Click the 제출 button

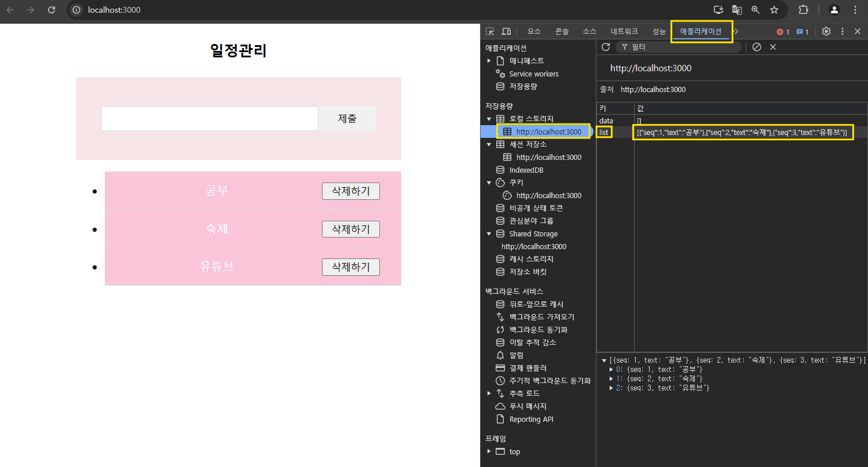click(347, 119)
